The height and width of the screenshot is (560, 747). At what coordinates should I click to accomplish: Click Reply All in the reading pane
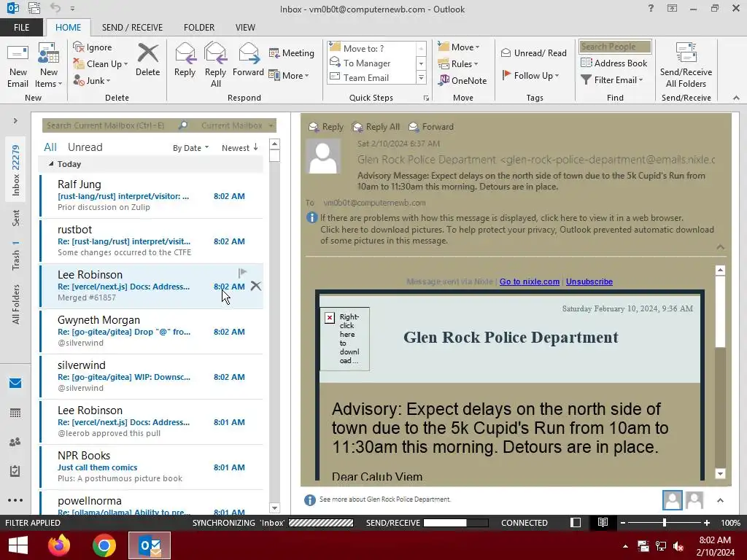pos(376,127)
